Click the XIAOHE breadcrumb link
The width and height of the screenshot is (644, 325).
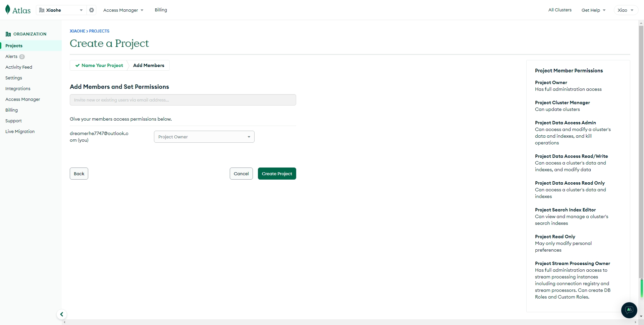[77, 31]
